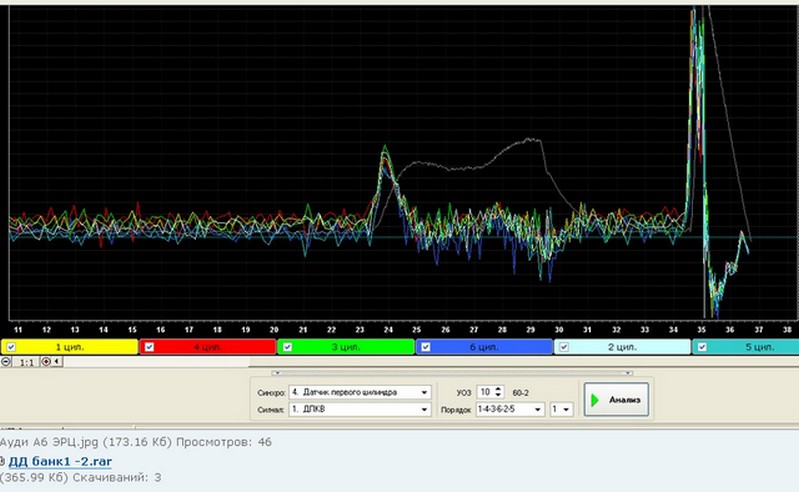Click the pale 2 цил. color bar
Screen dimensions: 799x492
[622, 347]
